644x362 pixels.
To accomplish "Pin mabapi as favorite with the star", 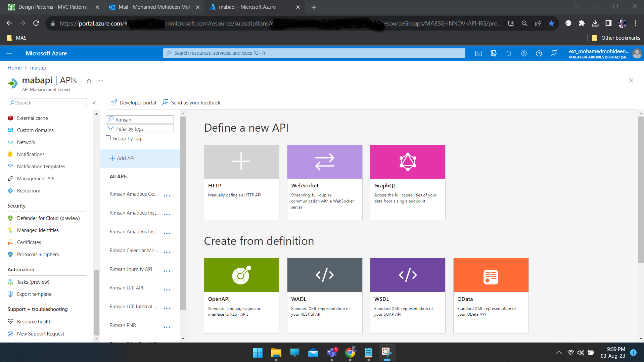I will point(89,81).
